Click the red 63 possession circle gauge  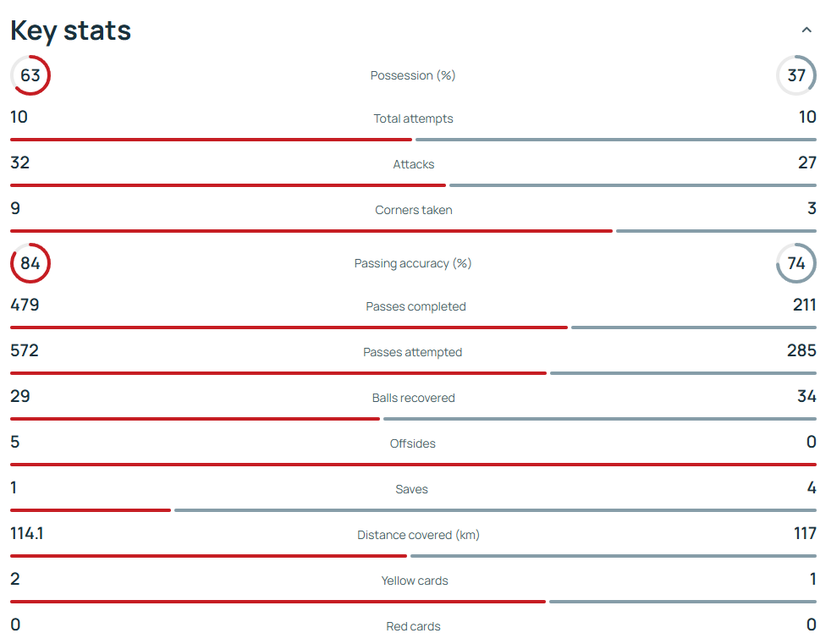(30, 75)
